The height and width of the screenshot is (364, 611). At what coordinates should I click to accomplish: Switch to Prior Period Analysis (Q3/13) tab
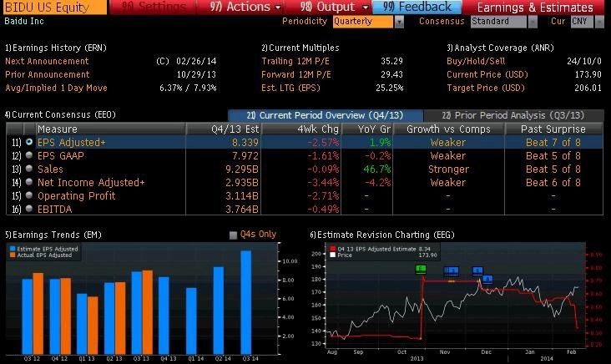[513, 115]
